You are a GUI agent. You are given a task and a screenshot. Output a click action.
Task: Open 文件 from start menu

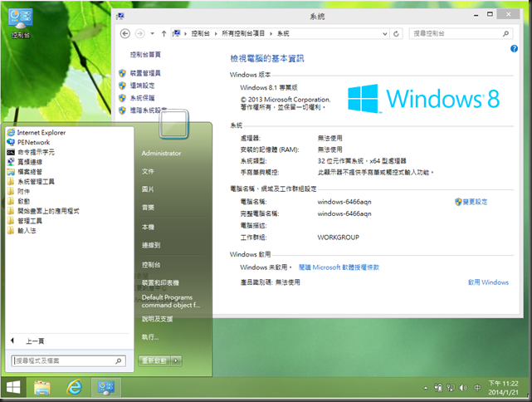(148, 171)
